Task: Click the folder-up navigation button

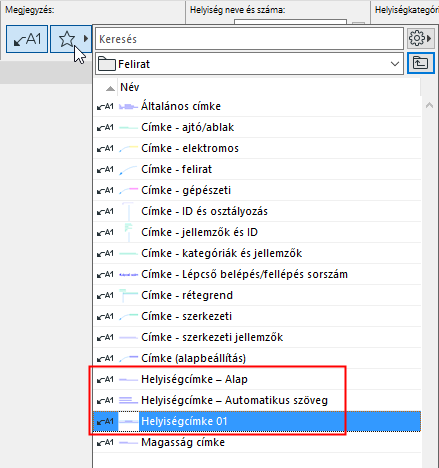Action: [x=421, y=63]
